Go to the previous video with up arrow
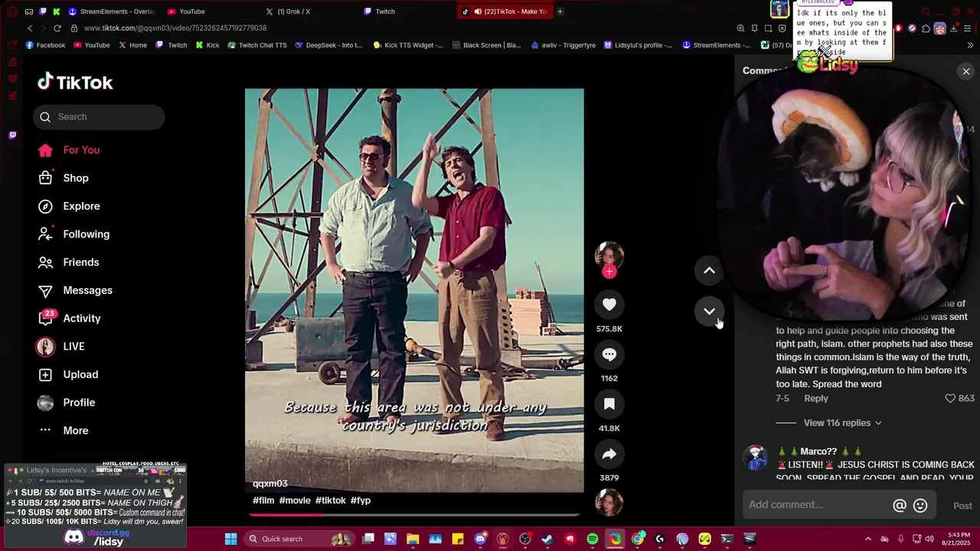The image size is (980, 551). 709,270
